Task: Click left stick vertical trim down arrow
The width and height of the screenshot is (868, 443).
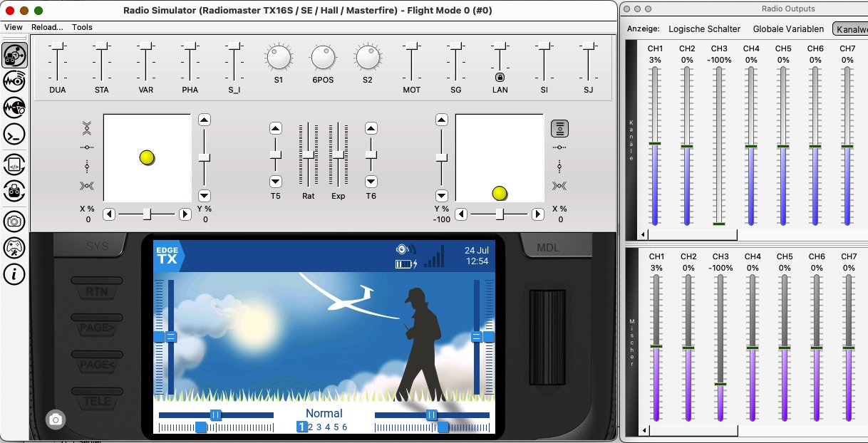Action: (x=205, y=195)
